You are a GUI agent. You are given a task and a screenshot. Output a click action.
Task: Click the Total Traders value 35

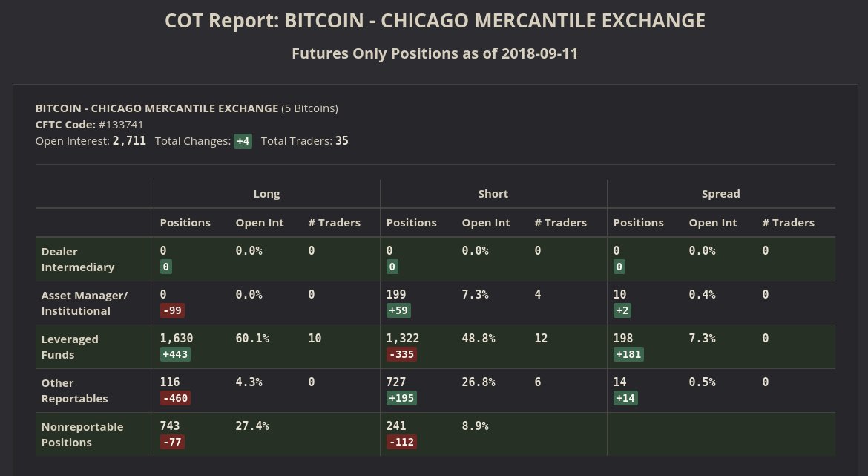(341, 141)
